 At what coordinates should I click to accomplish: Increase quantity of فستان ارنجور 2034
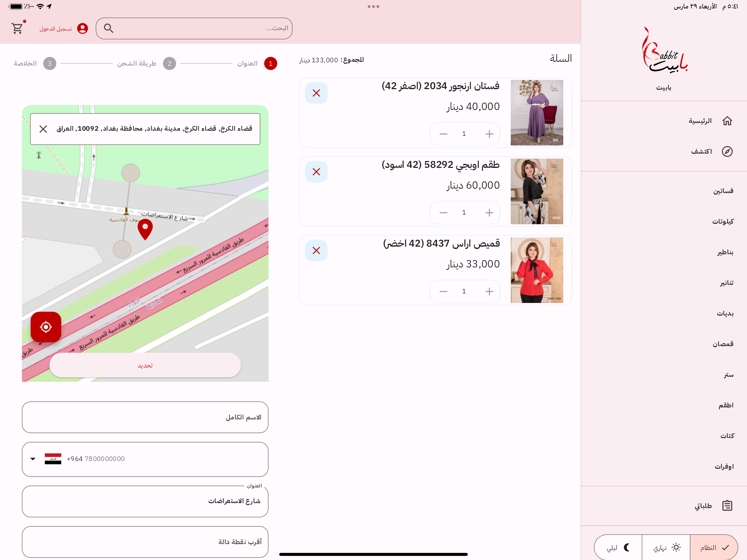[x=489, y=134]
